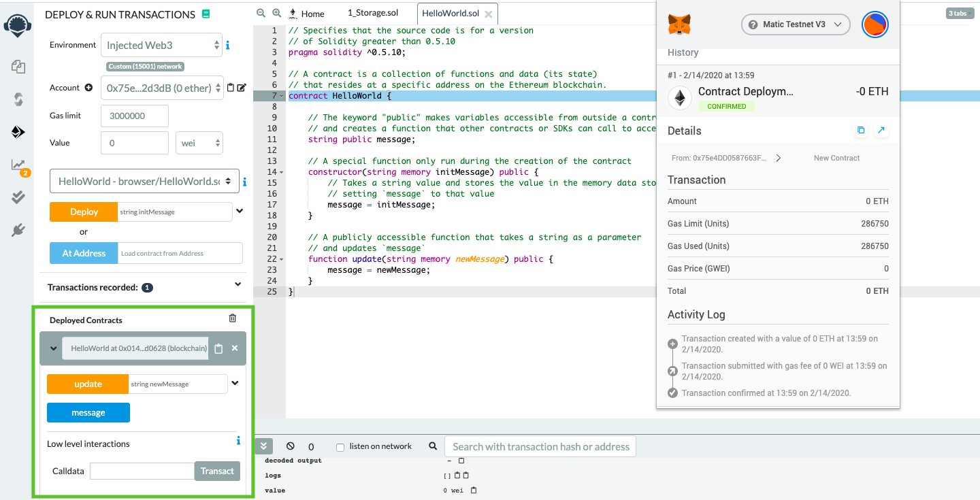Clear the console with the circle-slash icon

(291, 446)
